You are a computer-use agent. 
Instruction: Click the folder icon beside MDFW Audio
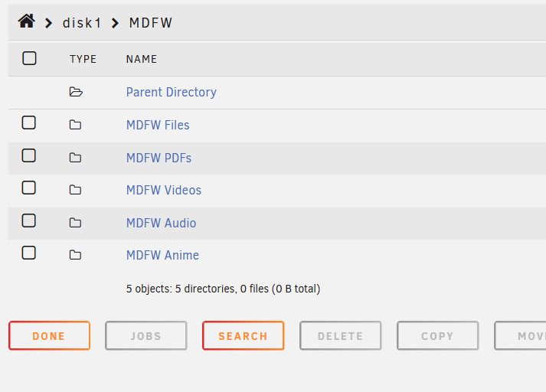(x=75, y=223)
